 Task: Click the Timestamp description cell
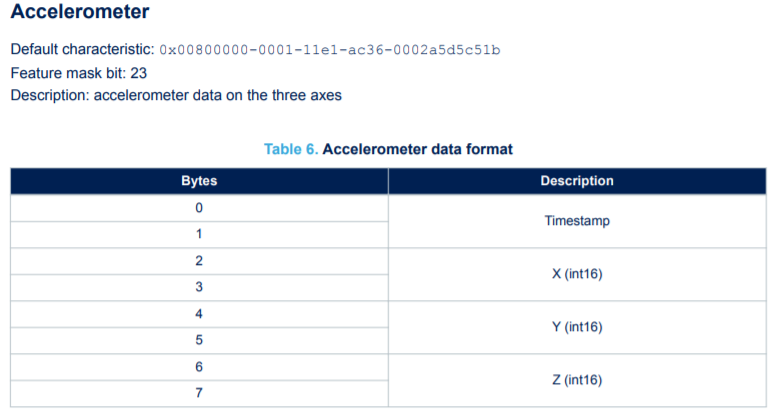(577, 221)
